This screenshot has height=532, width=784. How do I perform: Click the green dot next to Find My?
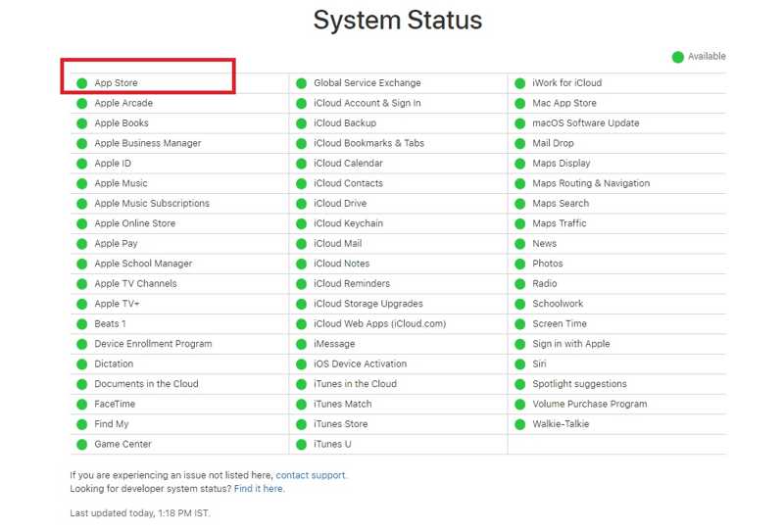82,424
